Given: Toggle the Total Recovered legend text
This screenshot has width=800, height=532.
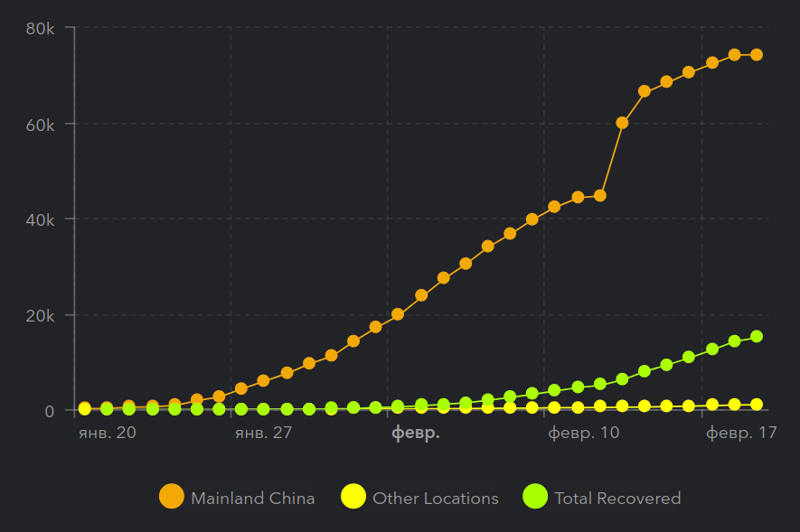Looking at the screenshot, I should (x=617, y=498).
